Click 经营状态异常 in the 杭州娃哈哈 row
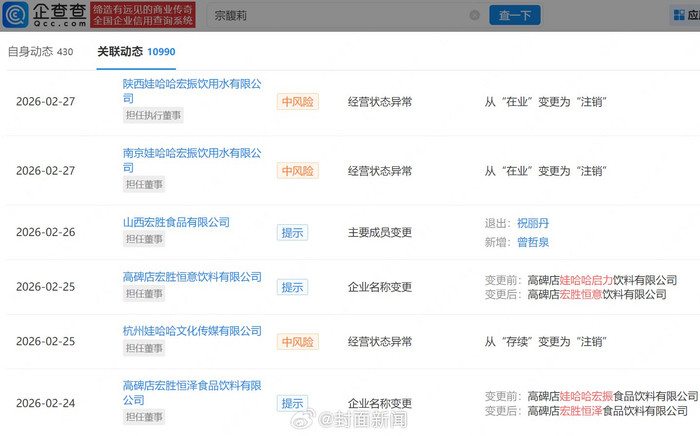The height and width of the screenshot is (436, 700). point(380,342)
